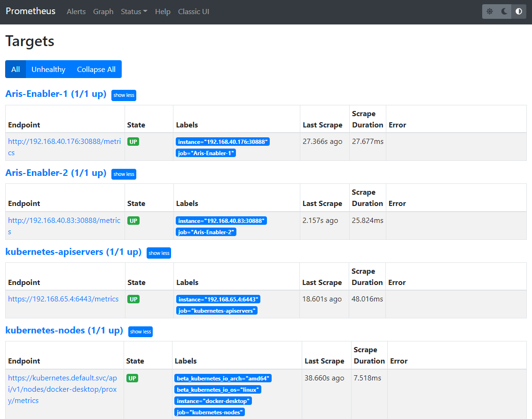The height and width of the screenshot is (419, 532).
Task: Open the kubernetes.default.svc docker-desktop proxy metrics endpoint
Action: tap(63, 389)
